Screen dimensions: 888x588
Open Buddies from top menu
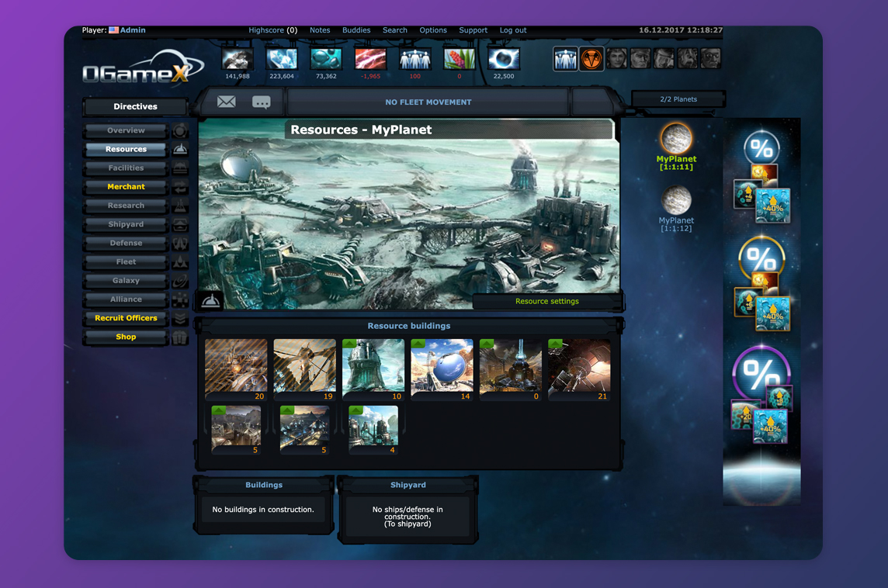[356, 30]
